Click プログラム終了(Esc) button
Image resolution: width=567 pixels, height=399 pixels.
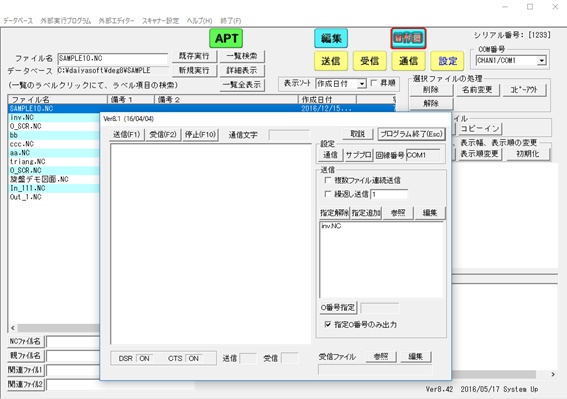pyautogui.click(x=411, y=134)
